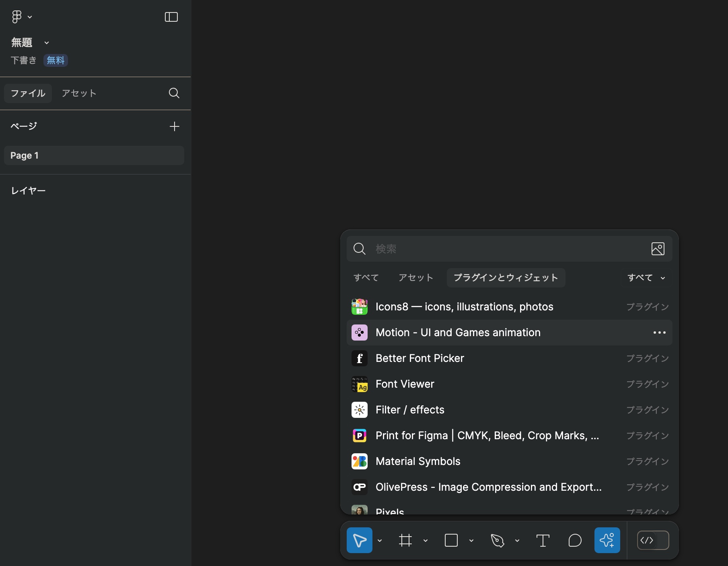
Task: Run Print for Figma CMYK plugin
Action: coord(510,436)
